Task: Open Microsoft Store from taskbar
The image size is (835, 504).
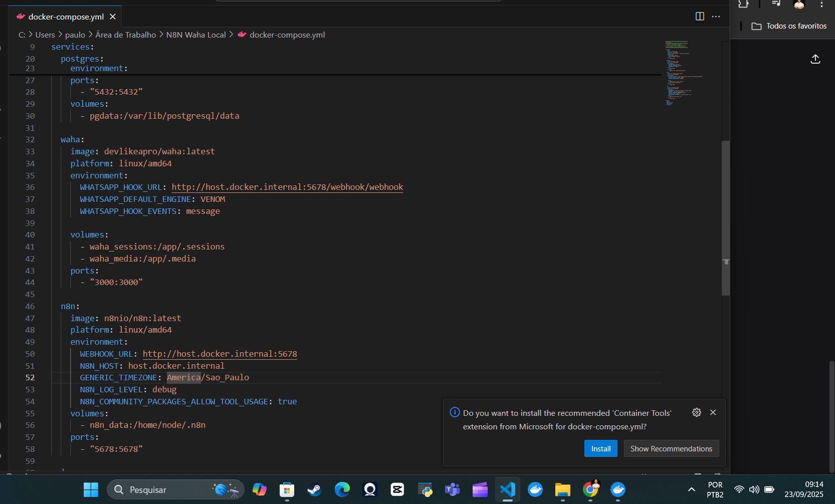Action: (x=287, y=489)
